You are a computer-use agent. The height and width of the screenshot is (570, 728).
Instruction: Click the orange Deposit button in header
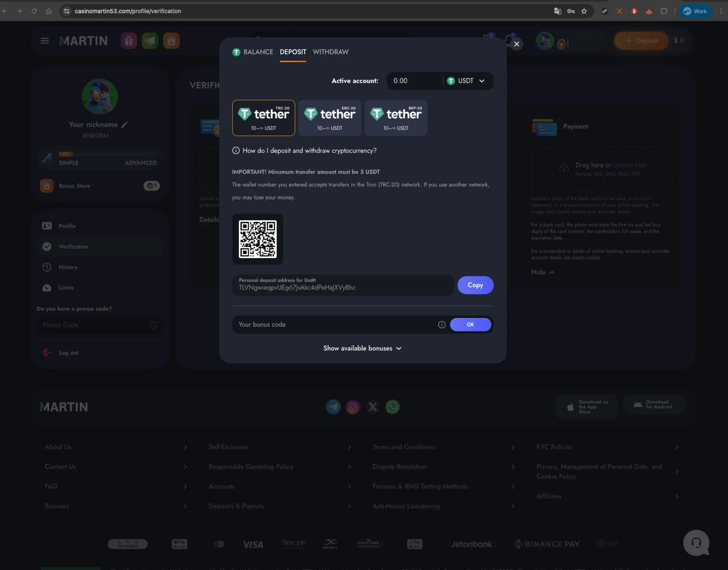coord(642,41)
